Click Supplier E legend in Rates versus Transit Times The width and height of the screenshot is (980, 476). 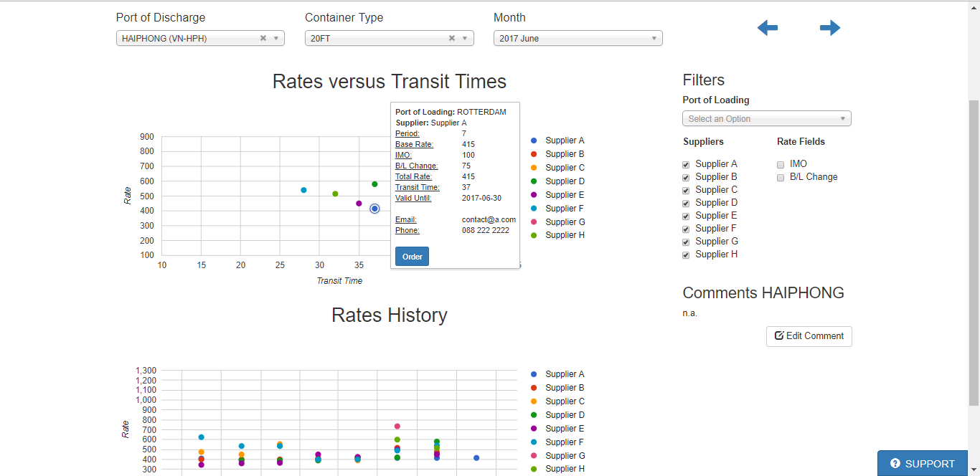pyautogui.click(x=557, y=195)
